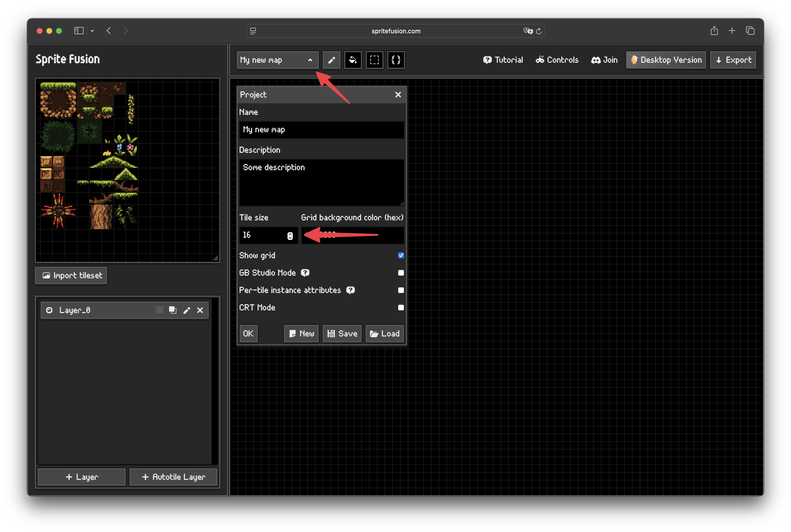The image size is (791, 532).
Task: Click the curly braces toolbar icon
Action: pos(396,60)
